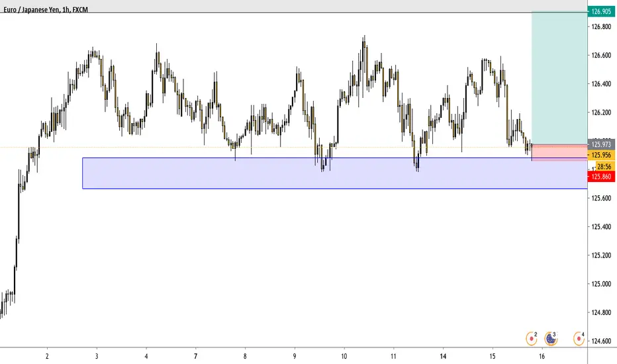Select the red stop-loss zone of the long position
Viewport: 617px width, 364px height.
pyautogui.click(x=559, y=152)
